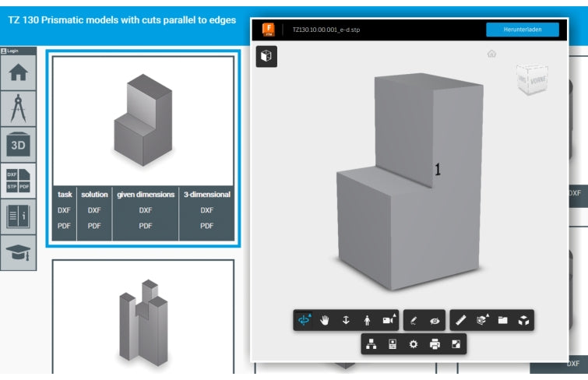The height and width of the screenshot is (380, 588).
Task: Open the viewer Settings gear
Action: [414, 344]
